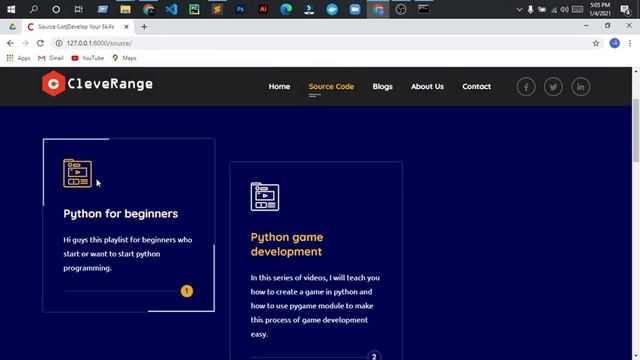This screenshot has width=640, height=360.
Task: Open the notification center icon
Action: pos(625,9)
